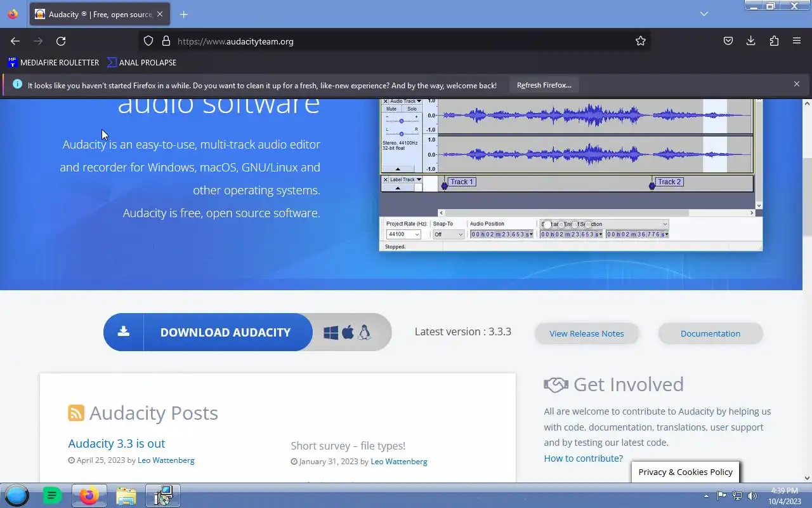Click the How to contribute? link
Screen dimensions: 812x508
(x=583, y=458)
